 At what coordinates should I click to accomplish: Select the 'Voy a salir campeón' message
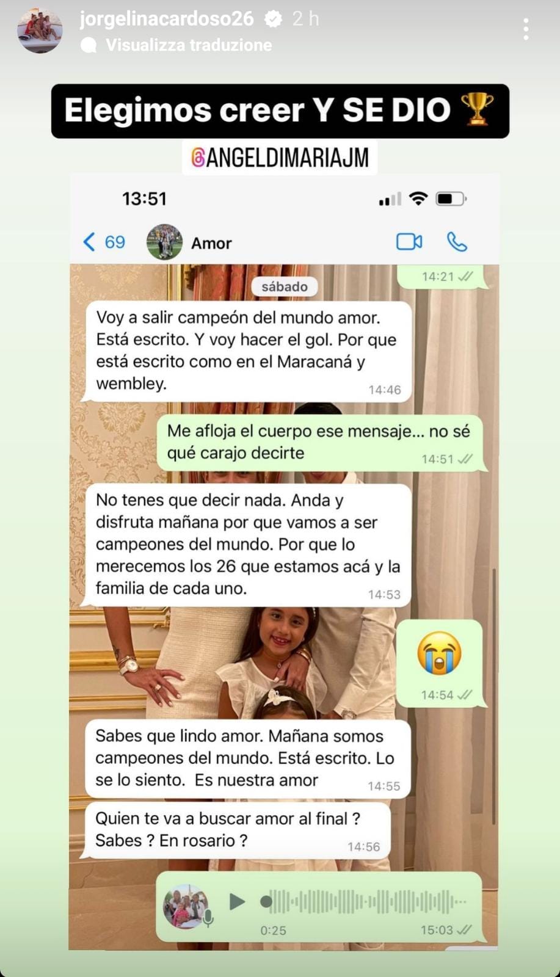(247, 351)
